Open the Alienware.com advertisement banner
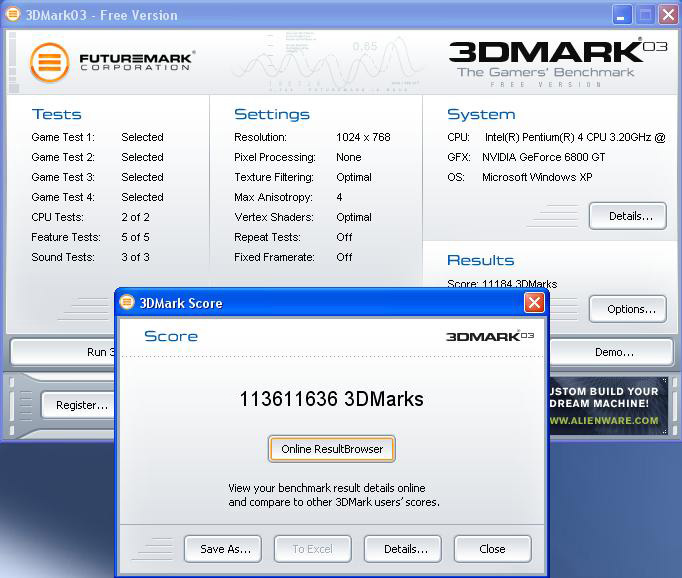The width and height of the screenshot is (682, 578). [607, 405]
